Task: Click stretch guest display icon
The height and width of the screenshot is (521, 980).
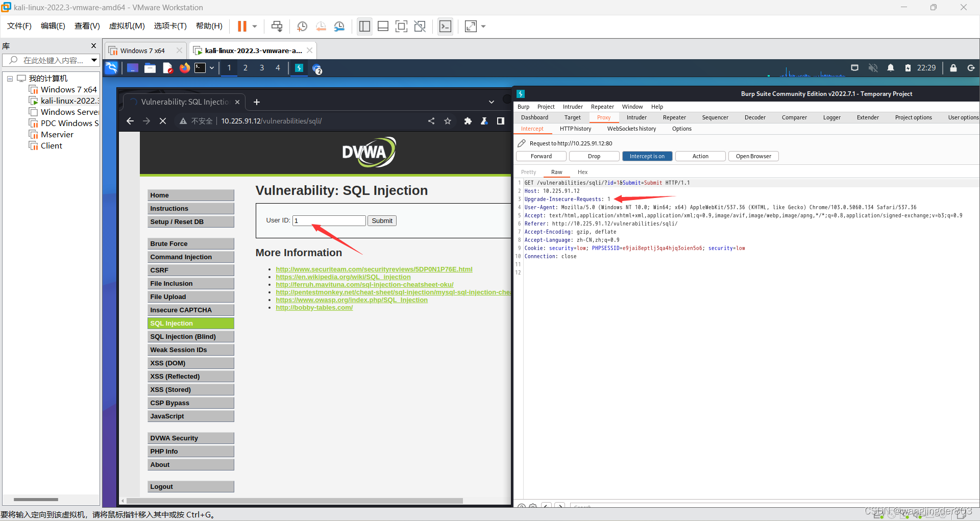Action: pos(471,27)
